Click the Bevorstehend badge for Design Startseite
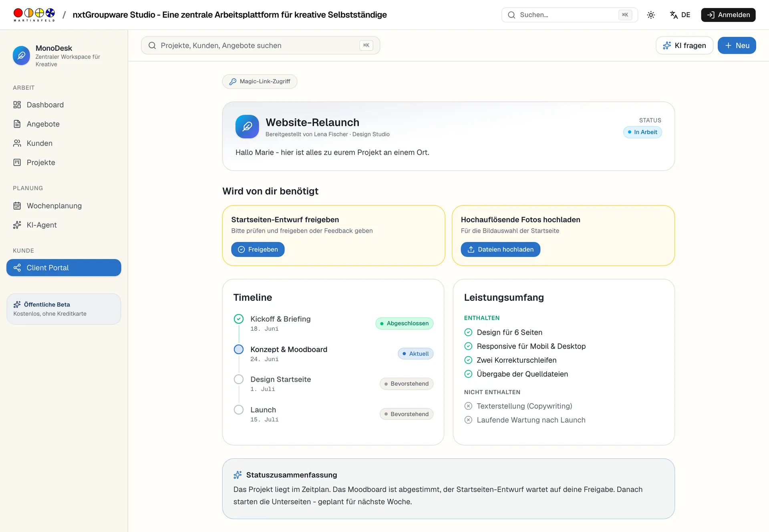Screen dimensions: 769x532 pos(407,384)
